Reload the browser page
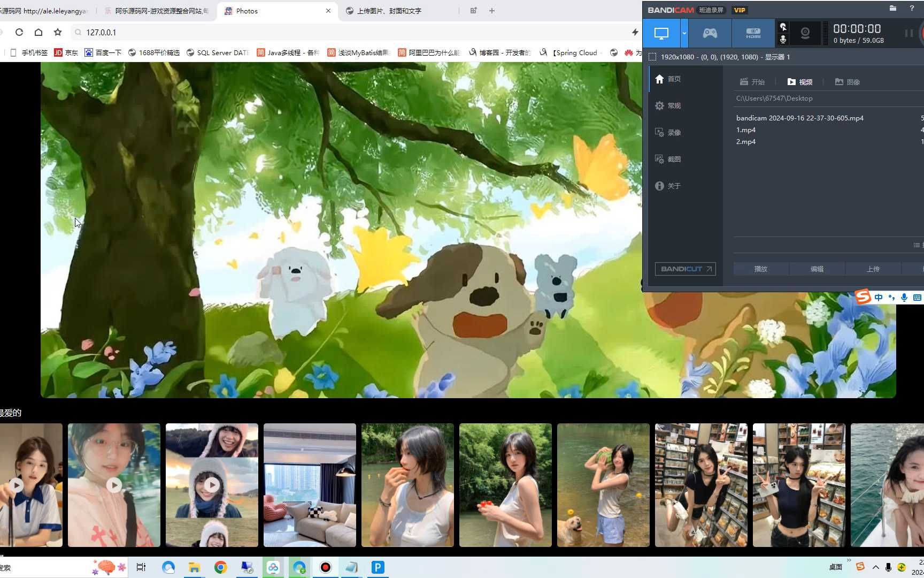This screenshot has height=578, width=924. pyautogui.click(x=19, y=32)
